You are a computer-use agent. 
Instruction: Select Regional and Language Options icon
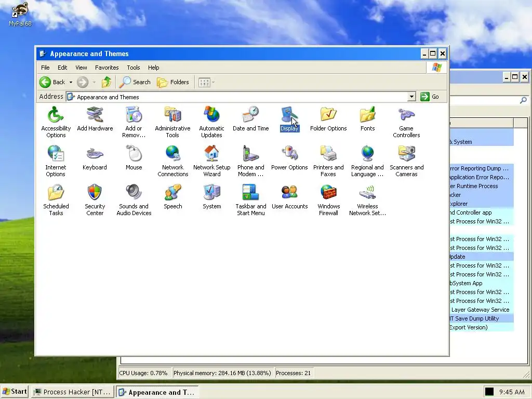click(x=367, y=161)
